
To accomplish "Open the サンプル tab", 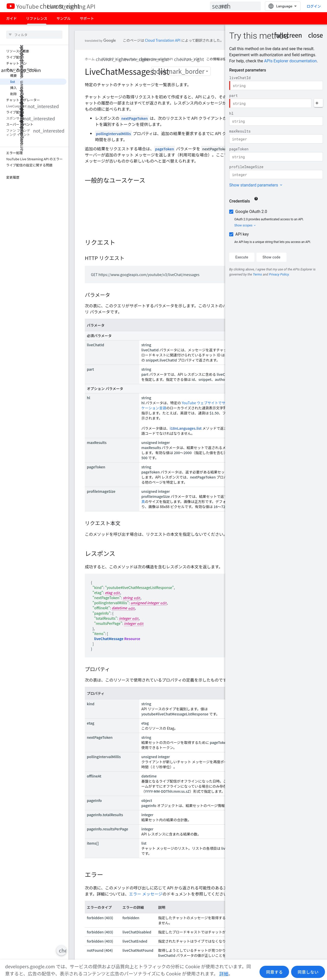I will pyautogui.click(x=64, y=18).
